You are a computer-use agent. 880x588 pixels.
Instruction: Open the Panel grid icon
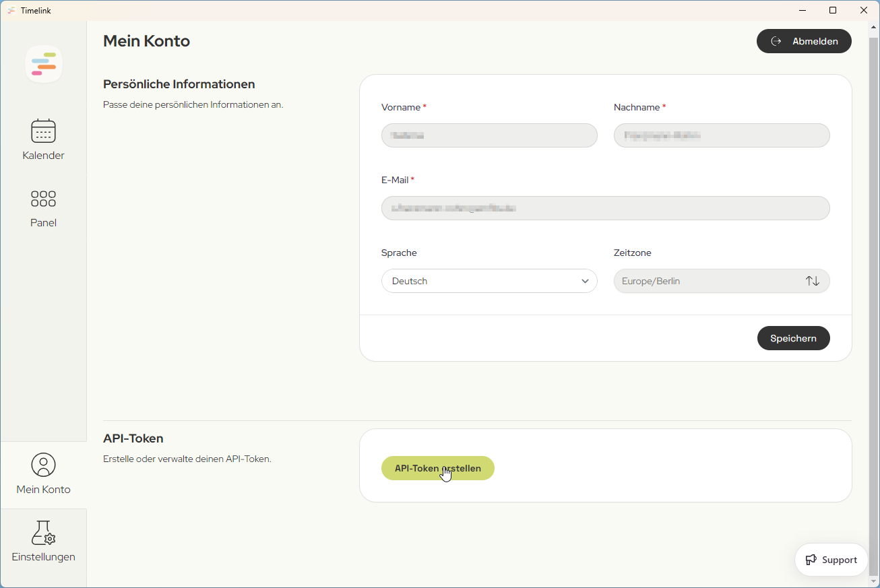43,199
